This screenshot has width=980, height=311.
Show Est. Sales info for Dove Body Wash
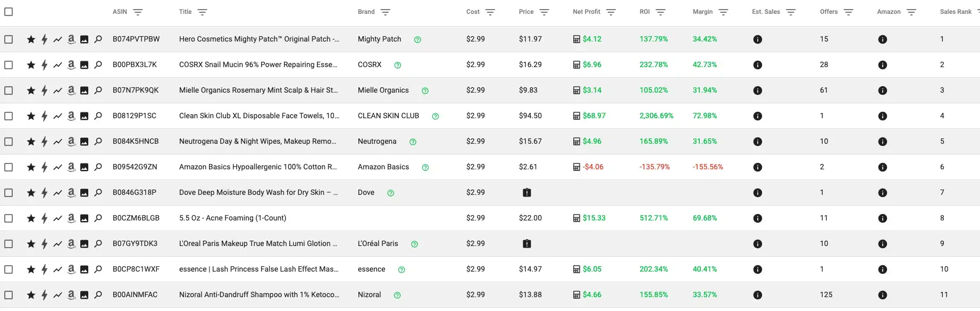[x=758, y=193]
